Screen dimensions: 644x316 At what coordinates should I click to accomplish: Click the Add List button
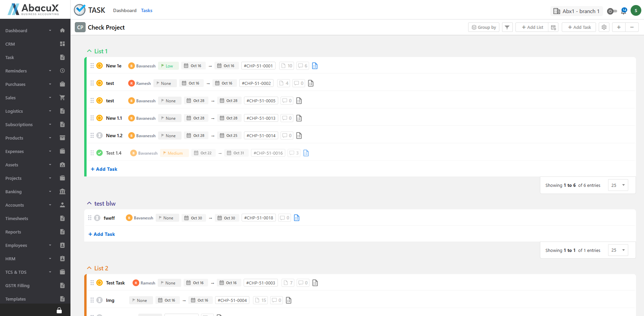click(532, 28)
